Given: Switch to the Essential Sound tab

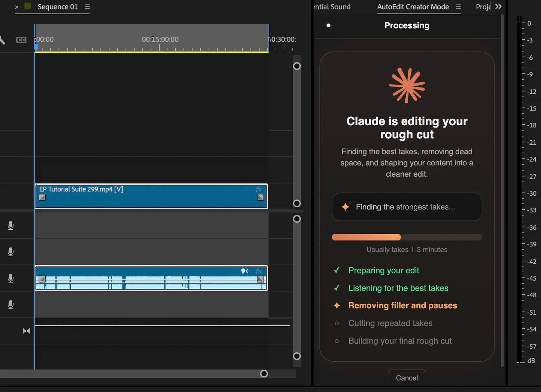Looking at the screenshot, I should [x=332, y=7].
